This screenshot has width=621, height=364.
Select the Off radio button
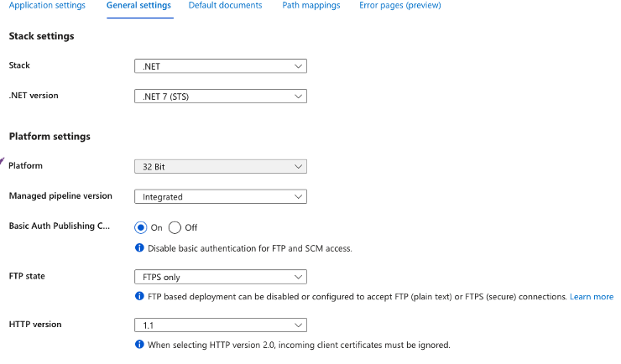point(175,227)
